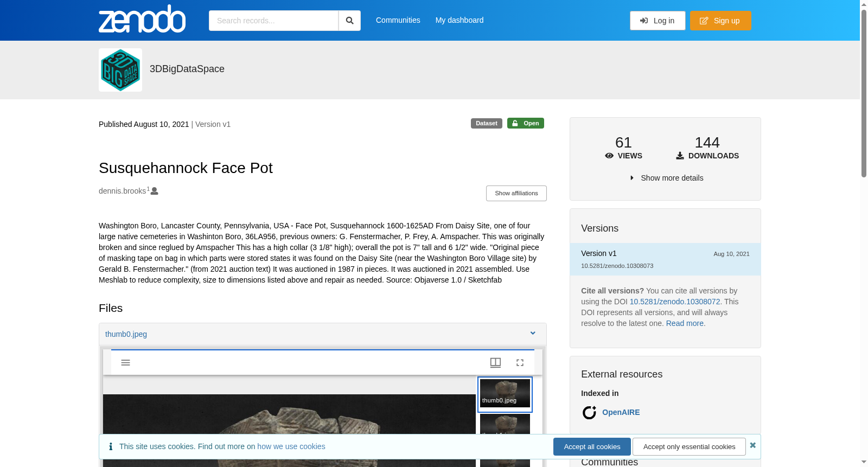Image resolution: width=868 pixels, height=467 pixels.
Task: Open the 3DBigDataSpace community logo
Action: click(x=120, y=70)
